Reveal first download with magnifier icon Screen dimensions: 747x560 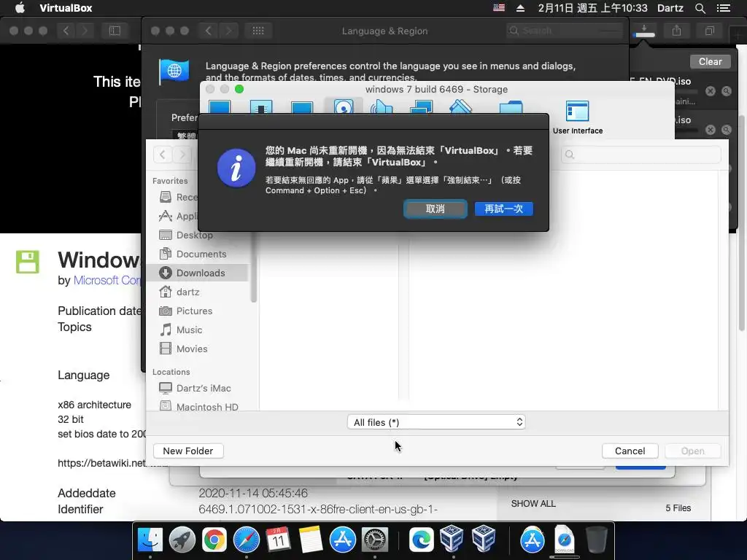[726, 91]
